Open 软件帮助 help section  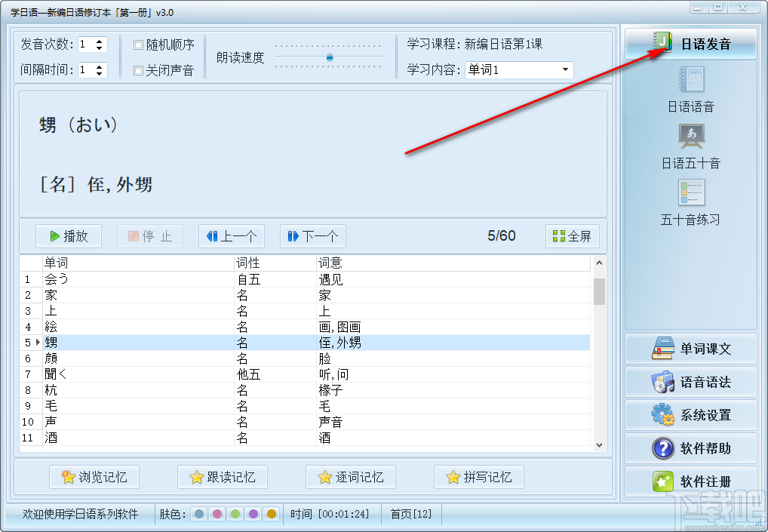point(690,448)
